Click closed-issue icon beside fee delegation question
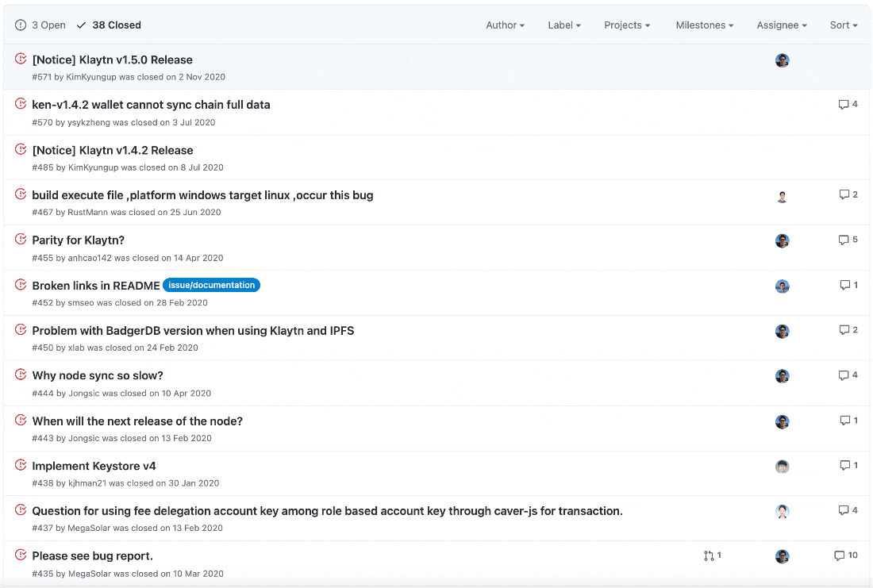The image size is (873, 588). tap(21, 510)
